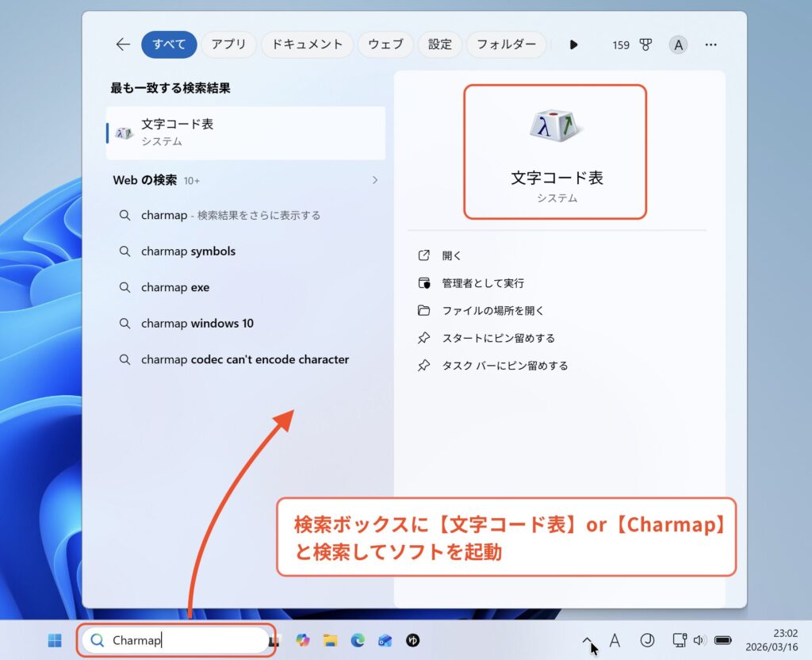812x660 pixels.
Task: Expand Web の検索 section with chevron
Action: pyautogui.click(x=375, y=180)
